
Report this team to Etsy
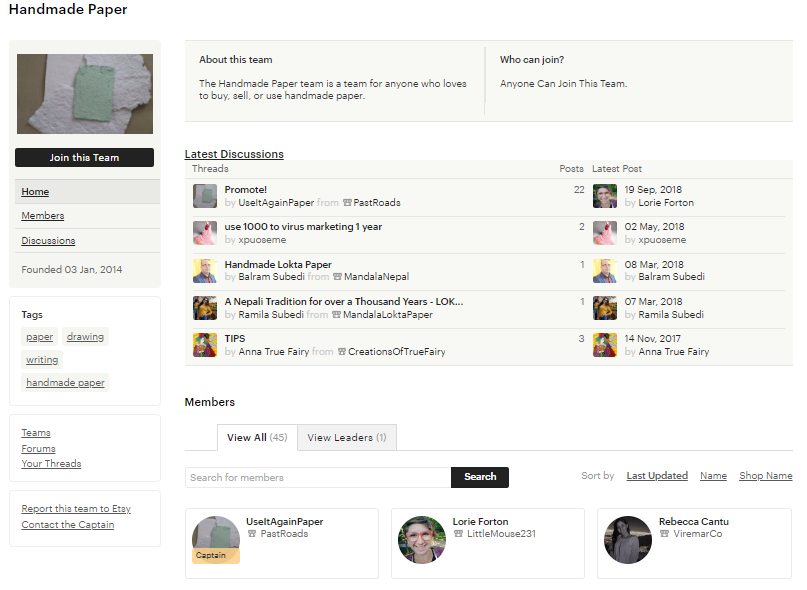76,509
